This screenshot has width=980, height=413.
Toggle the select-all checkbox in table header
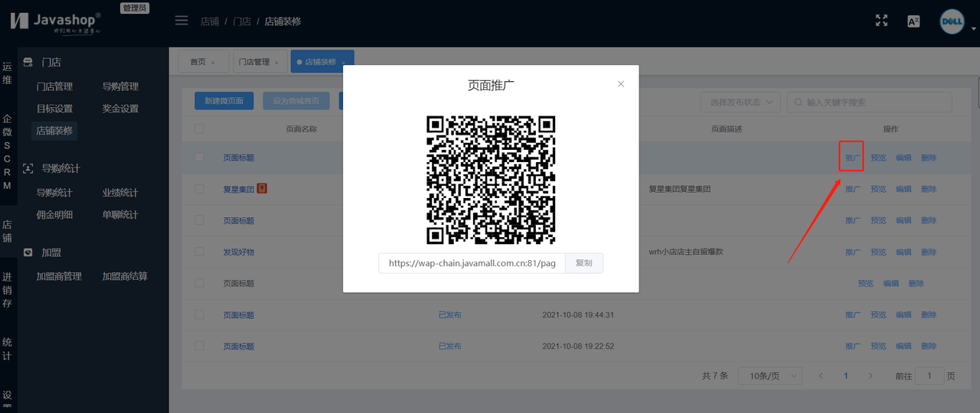200,129
